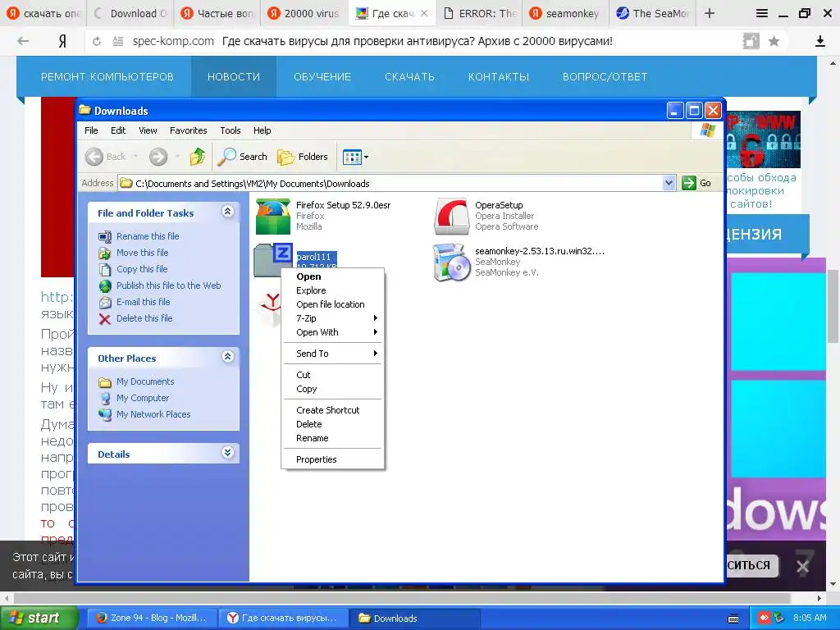
Task: Click the Go button beside the address bar
Action: pyautogui.click(x=697, y=183)
